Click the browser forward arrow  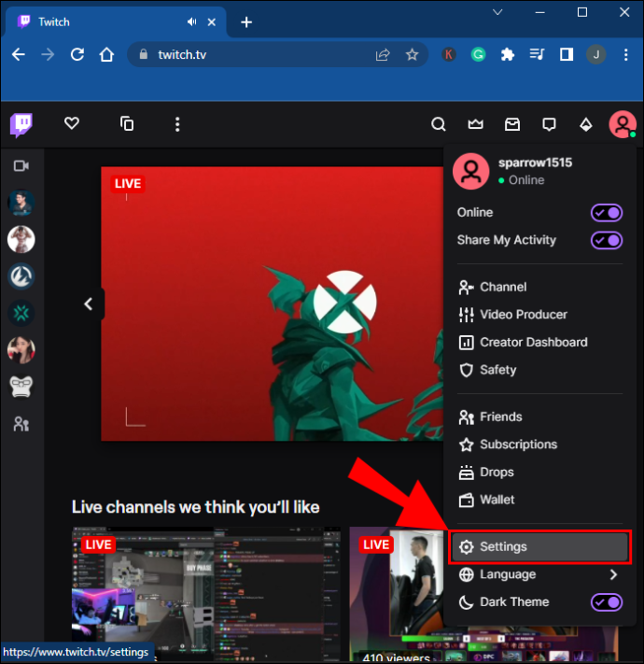coord(48,54)
